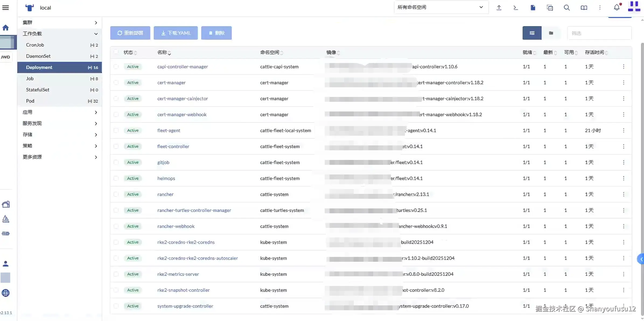Click the 筛选 filter input field
This screenshot has height=321, width=644.
pyautogui.click(x=599, y=33)
